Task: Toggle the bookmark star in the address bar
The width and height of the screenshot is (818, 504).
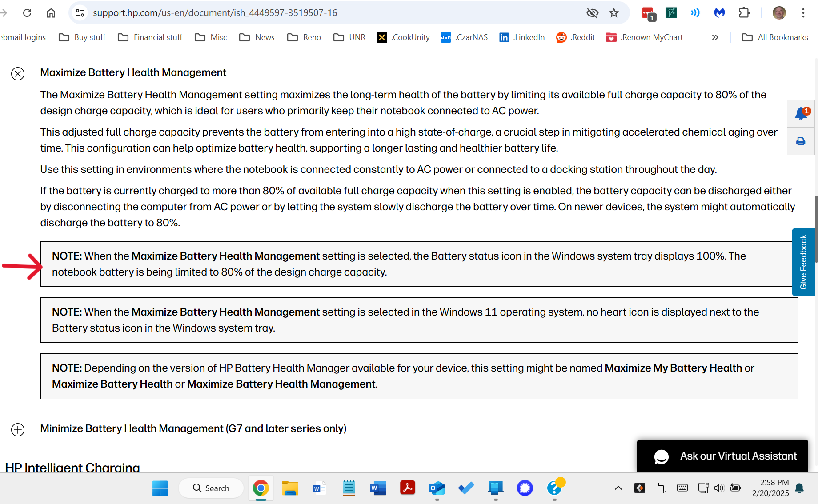Action: point(614,13)
